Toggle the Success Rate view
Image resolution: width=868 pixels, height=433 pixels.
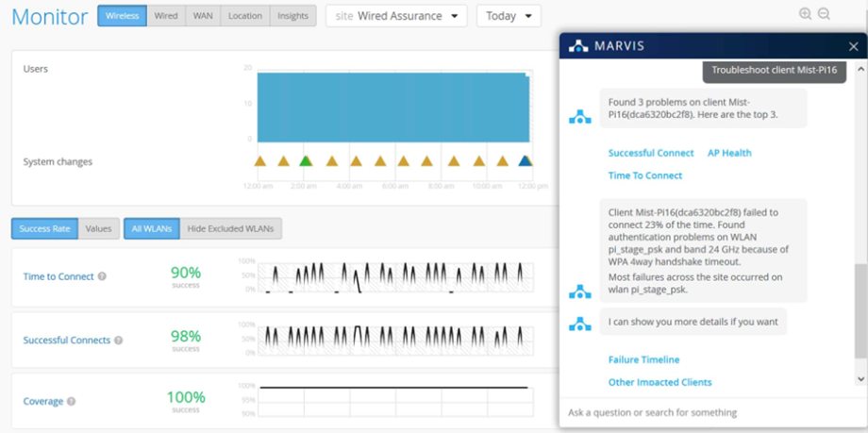pyautogui.click(x=45, y=228)
